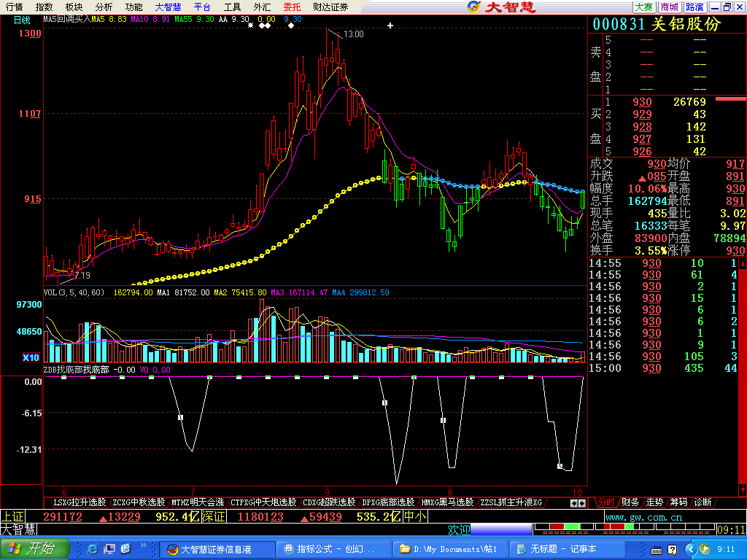
Task: Select the HMXG黑马选股 indicator tab
Action: tap(447, 502)
